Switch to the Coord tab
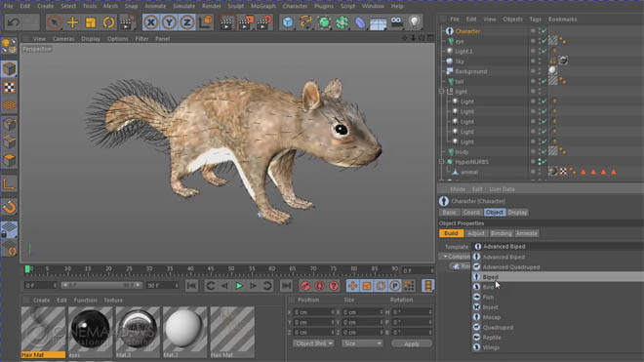The height and width of the screenshot is (362, 644). tap(471, 213)
